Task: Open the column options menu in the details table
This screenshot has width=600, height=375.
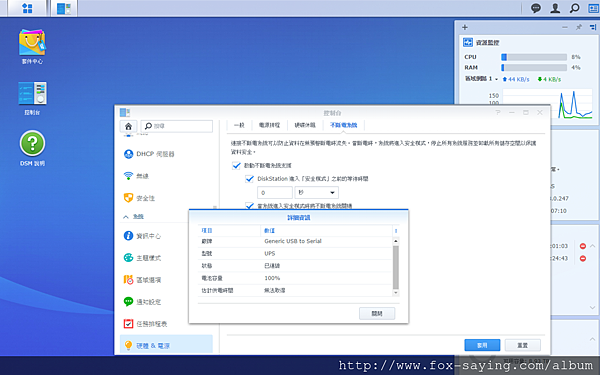Action: [396, 231]
